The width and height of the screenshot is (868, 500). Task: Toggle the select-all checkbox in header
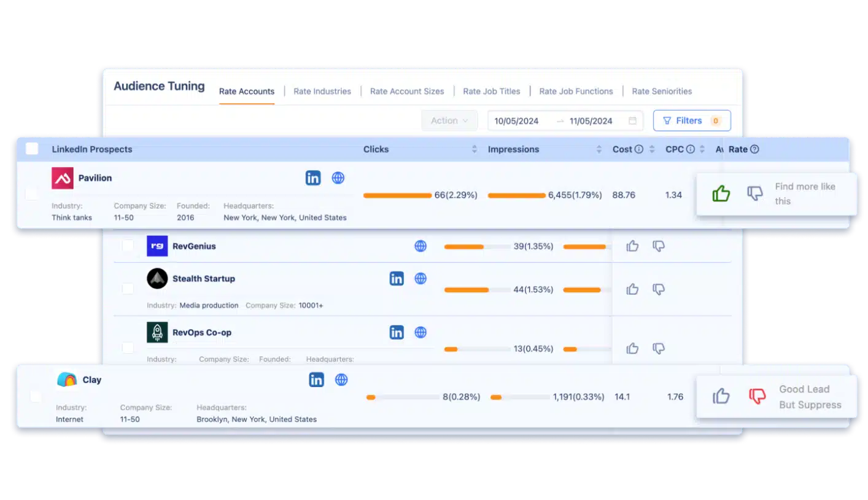[x=32, y=149]
